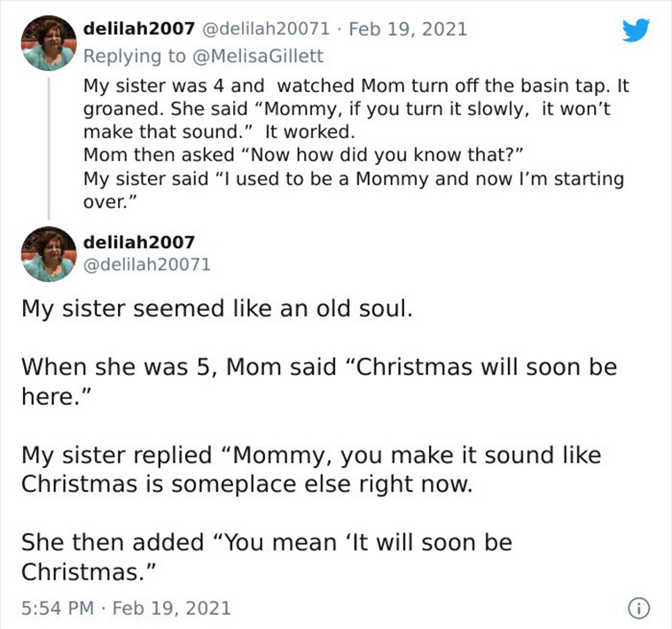Select 'My sister seemed like an old soul' line
The height and width of the screenshot is (629, 672).
click(217, 308)
